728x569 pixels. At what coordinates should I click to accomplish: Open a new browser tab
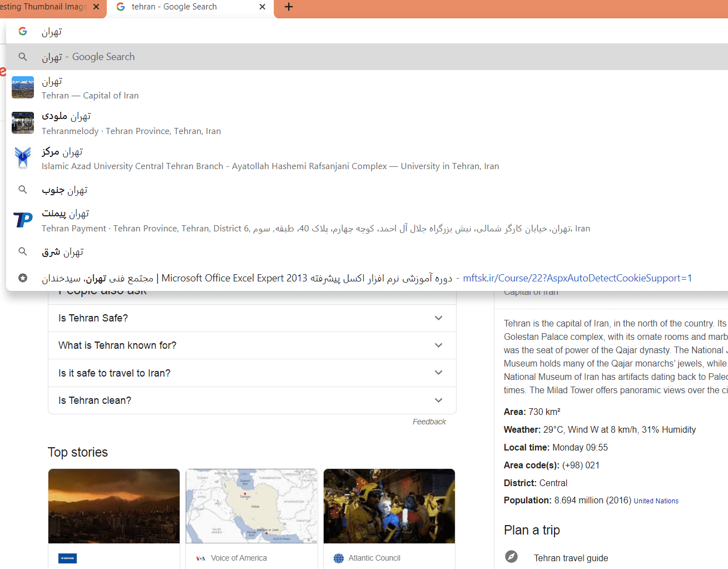click(x=289, y=7)
